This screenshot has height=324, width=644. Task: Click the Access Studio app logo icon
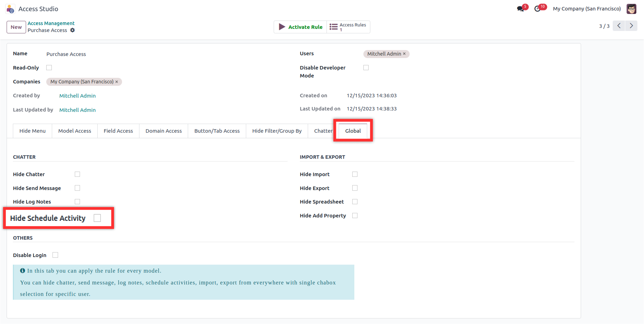click(10, 9)
